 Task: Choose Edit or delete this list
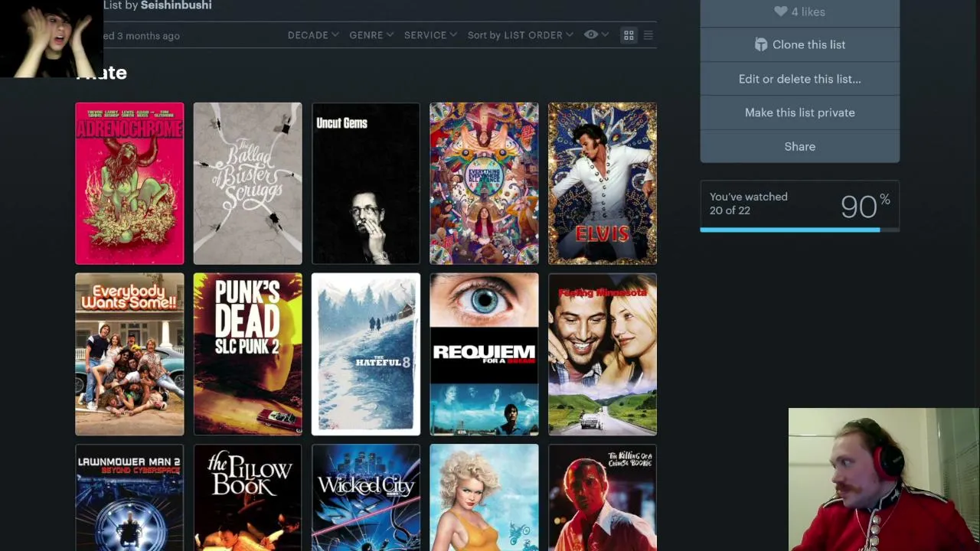point(800,79)
